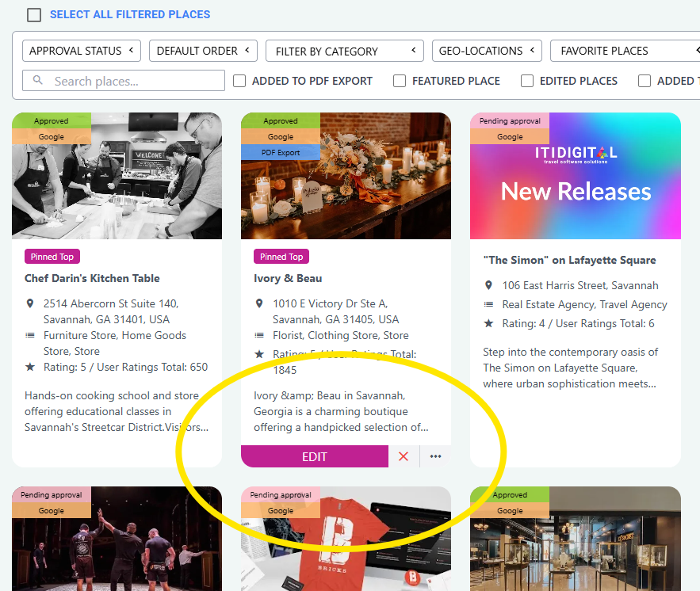Open the Favorite Places dropdown
Viewport: 700px width, 591px height.
(625, 51)
